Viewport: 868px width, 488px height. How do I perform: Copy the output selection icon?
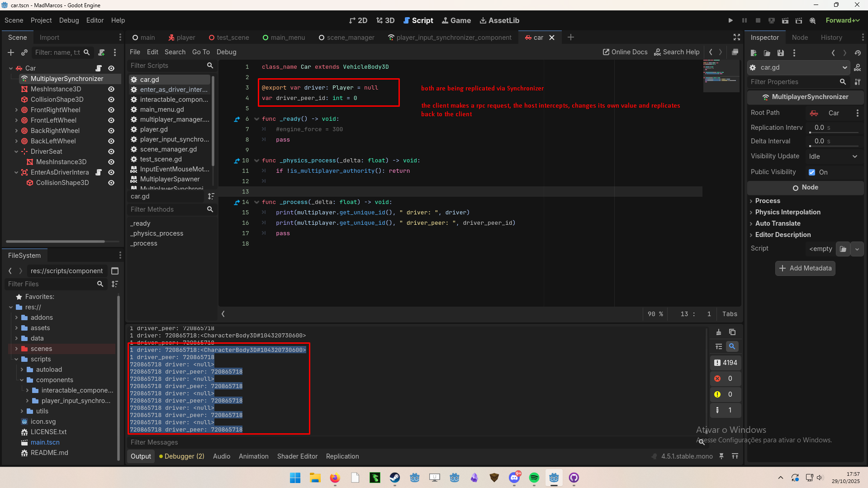[732, 332]
